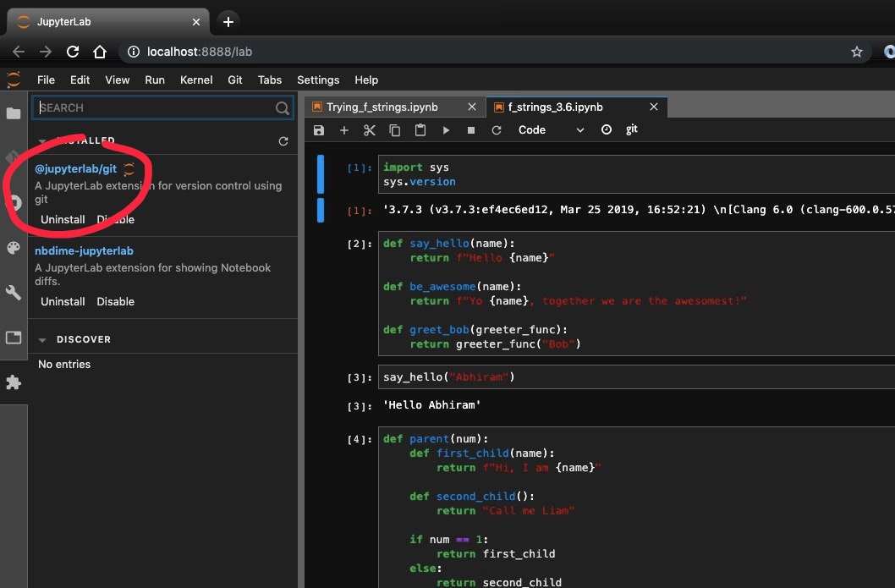
Task: Collapse the Discover section
Action: pyautogui.click(x=42, y=339)
